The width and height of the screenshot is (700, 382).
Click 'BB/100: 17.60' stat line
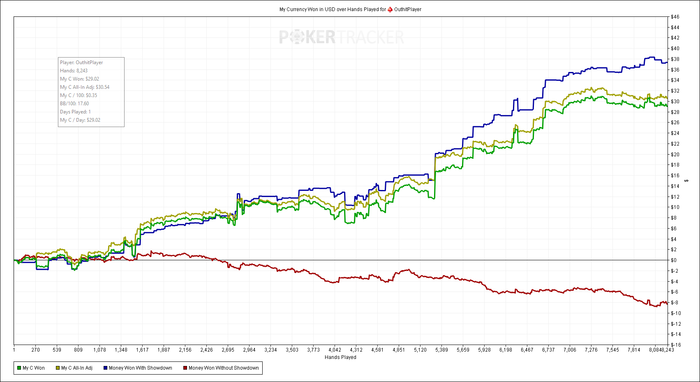click(74, 104)
